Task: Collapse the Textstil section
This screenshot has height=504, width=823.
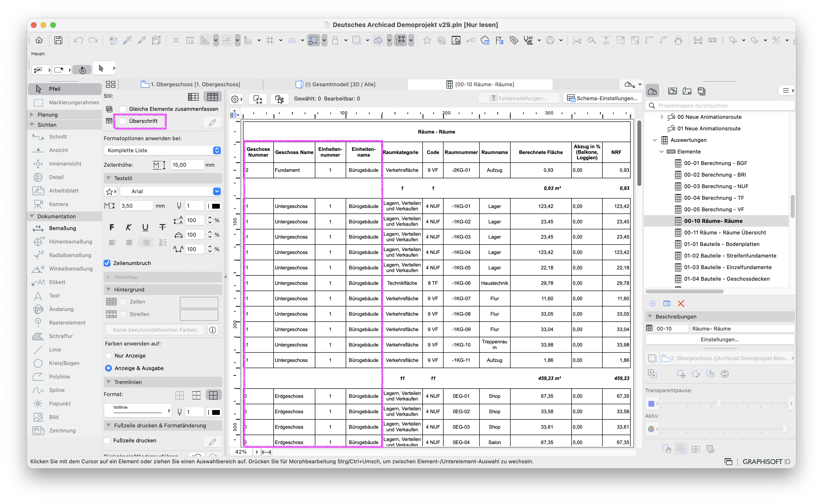Action: pyautogui.click(x=108, y=178)
